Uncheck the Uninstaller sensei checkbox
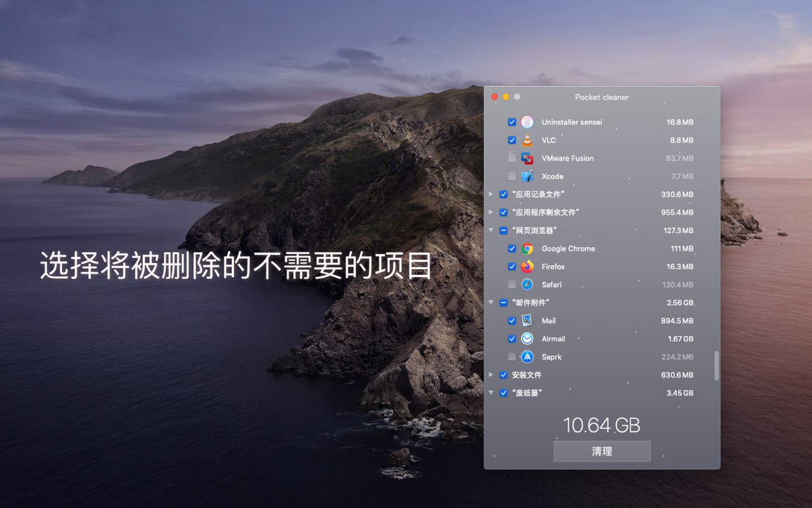 (x=512, y=122)
